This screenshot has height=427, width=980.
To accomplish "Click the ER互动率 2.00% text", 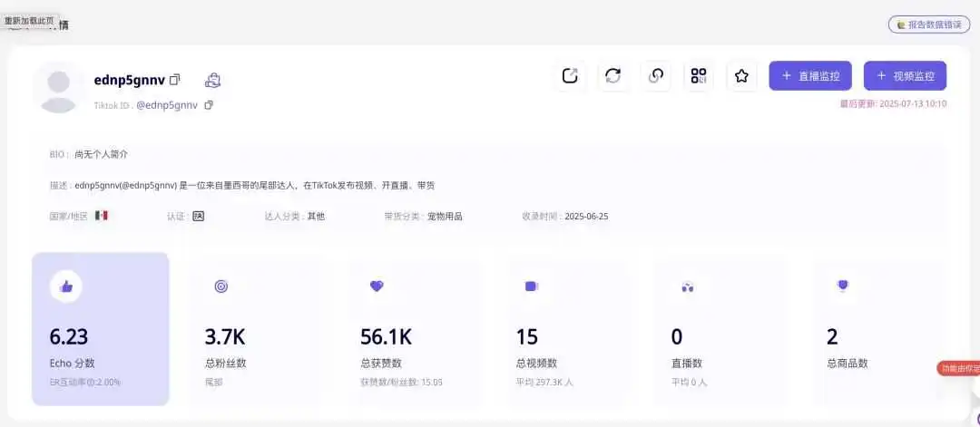I will click(x=85, y=382).
